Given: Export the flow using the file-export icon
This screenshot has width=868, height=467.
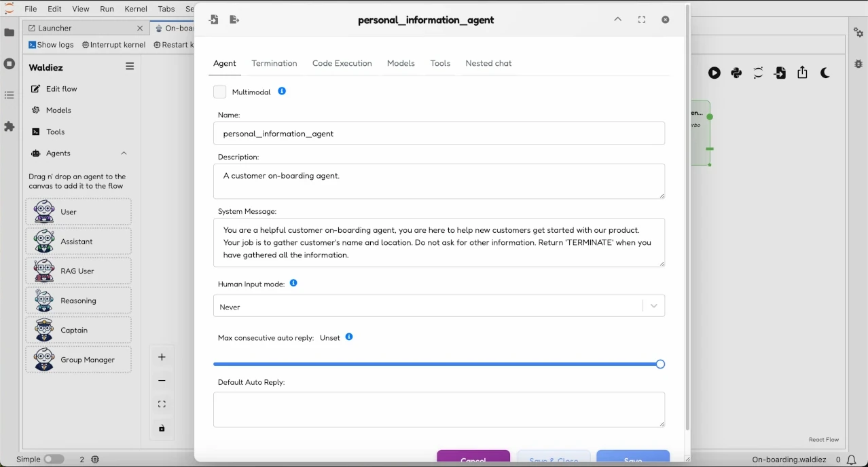Looking at the screenshot, I should tap(780, 73).
